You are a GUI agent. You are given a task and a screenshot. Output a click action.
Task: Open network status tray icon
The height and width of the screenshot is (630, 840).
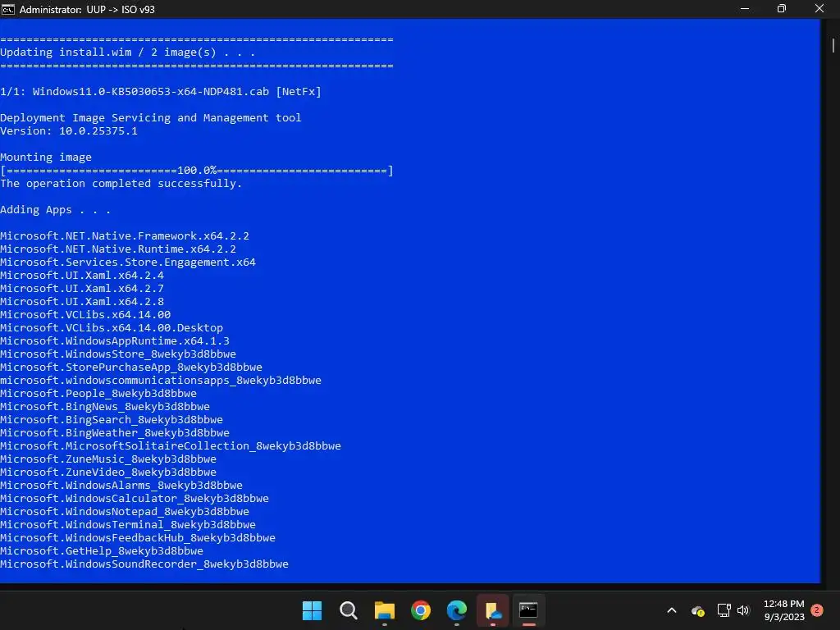pos(724,610)
